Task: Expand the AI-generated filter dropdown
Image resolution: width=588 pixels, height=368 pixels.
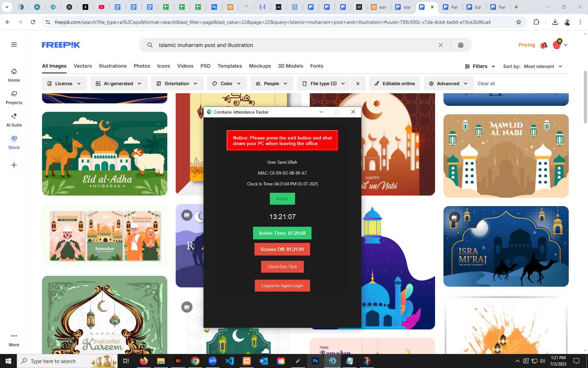Action: 119,83
